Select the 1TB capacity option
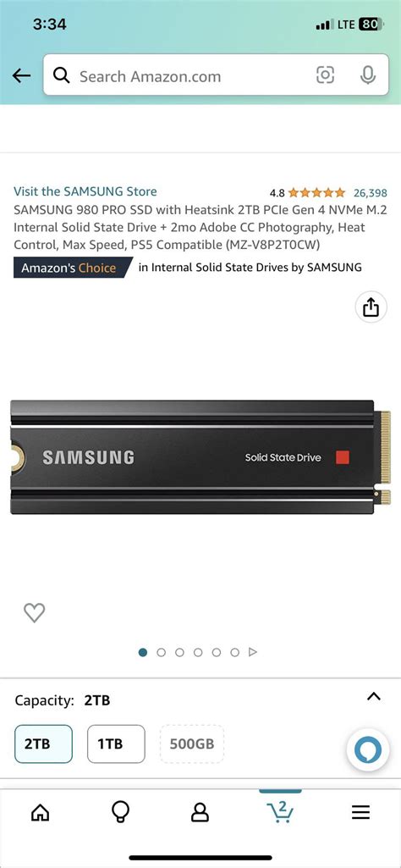The width and height of the screenshot is (401, 868). coord(116,744)
